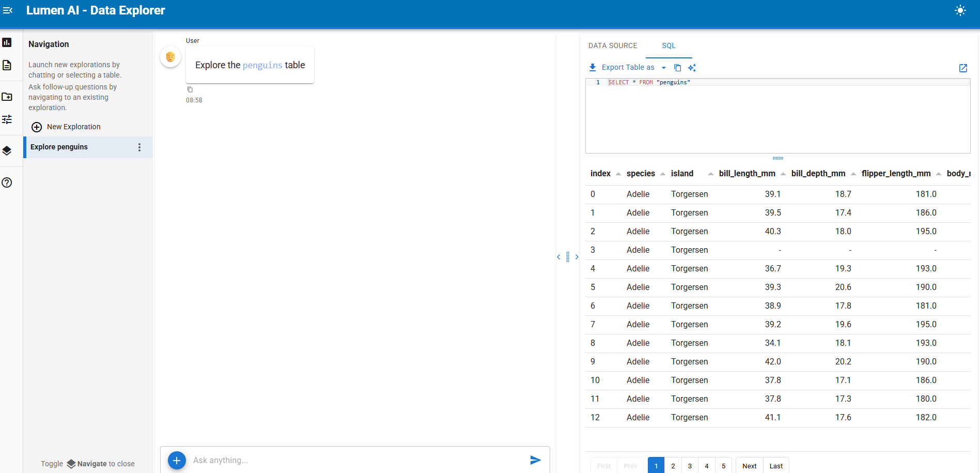Image resolution: width=980 pixels, height=473 pixels.
Task: Open the help question mark icon
Action: point(7,182)
